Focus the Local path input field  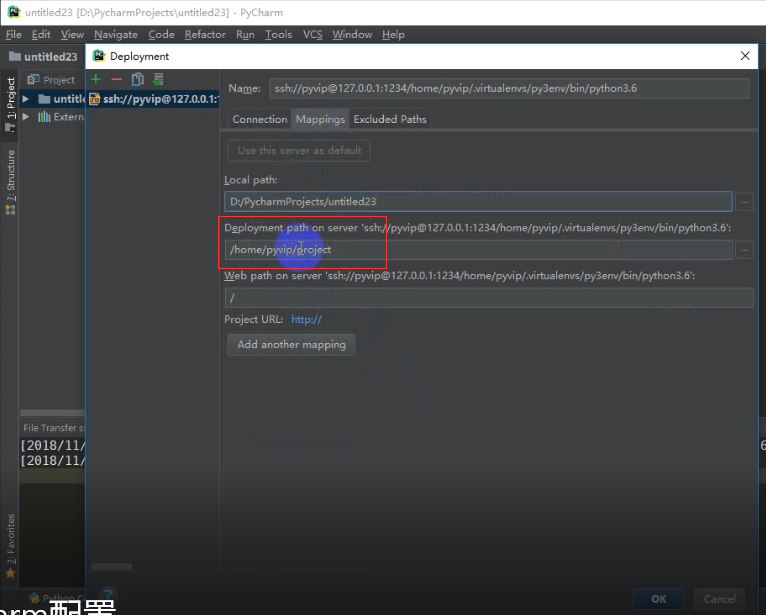point(478,201)
